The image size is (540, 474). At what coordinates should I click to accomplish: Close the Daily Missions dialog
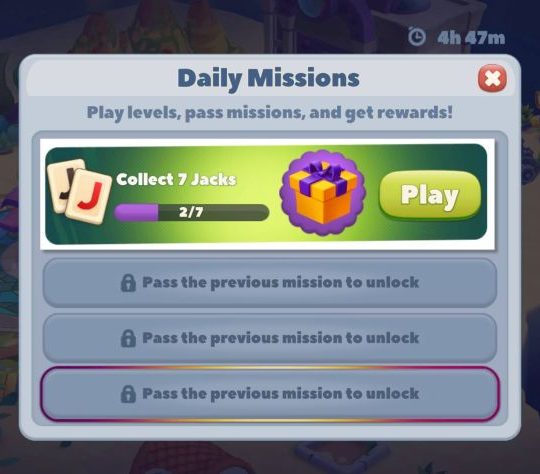click(492, 79)
